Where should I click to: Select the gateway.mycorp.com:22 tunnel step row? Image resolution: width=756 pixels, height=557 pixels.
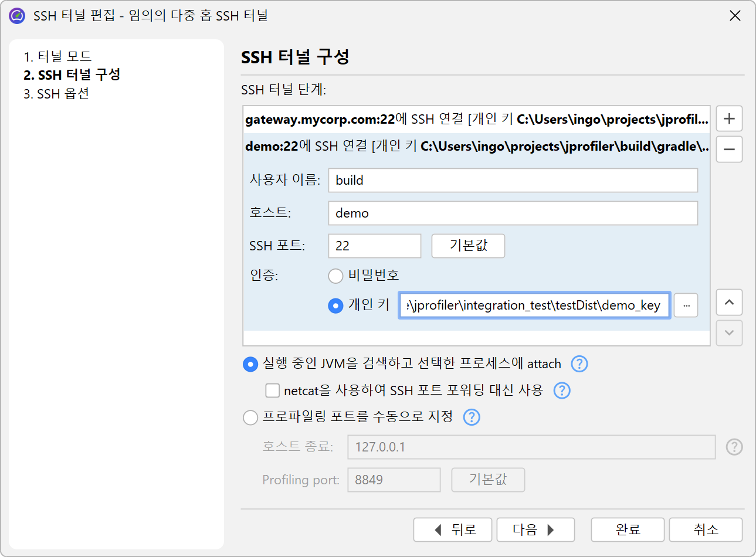pyautogui.click(x=476, y=119)
